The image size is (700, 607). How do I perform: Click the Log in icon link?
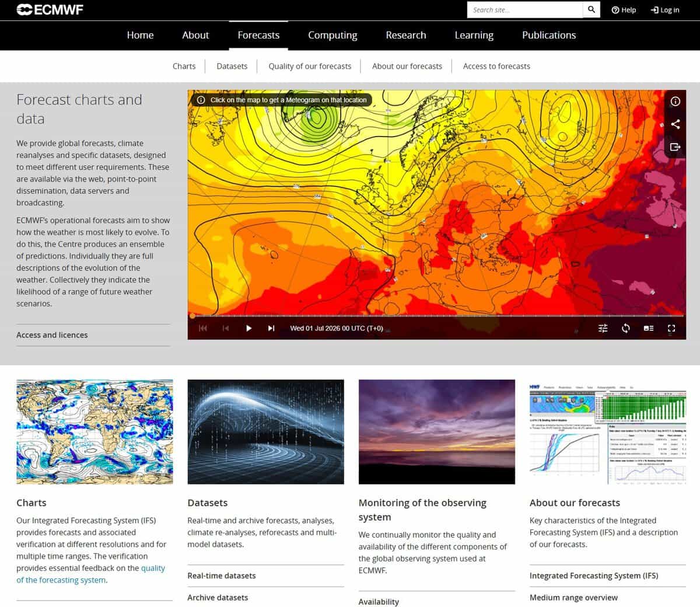pos(665,10)
